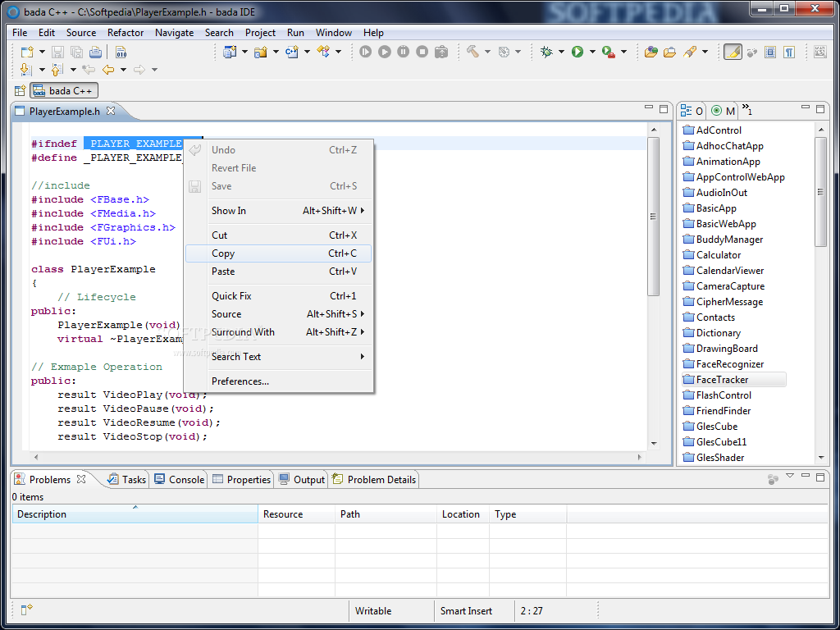
Task: Choose Copy in the context menu
Action: point(279,253)
